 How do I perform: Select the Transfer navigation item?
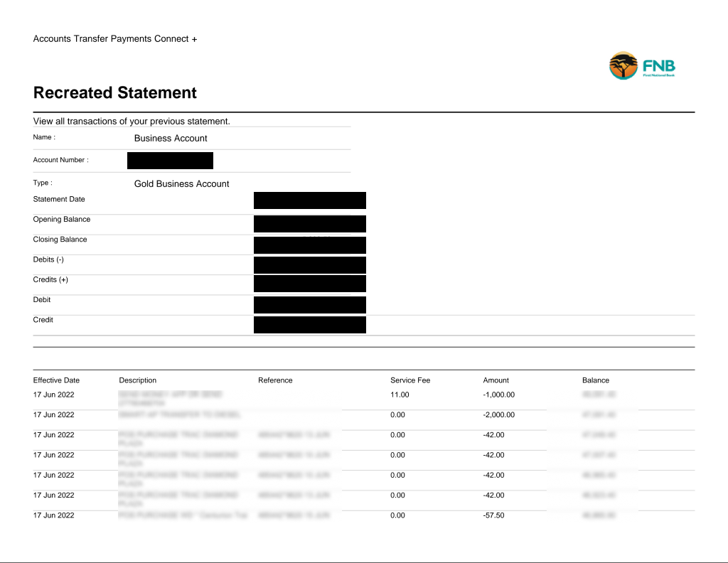(x=92, y=39)
